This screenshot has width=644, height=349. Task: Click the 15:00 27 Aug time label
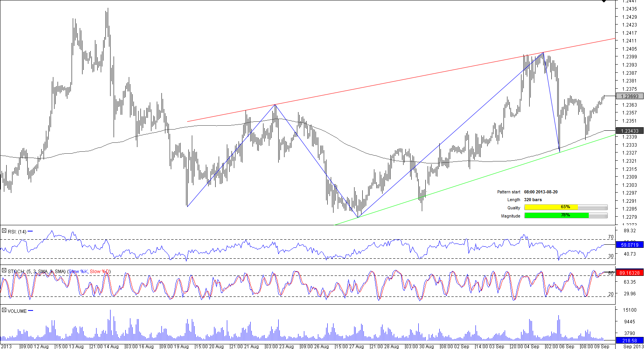point(350,346)
